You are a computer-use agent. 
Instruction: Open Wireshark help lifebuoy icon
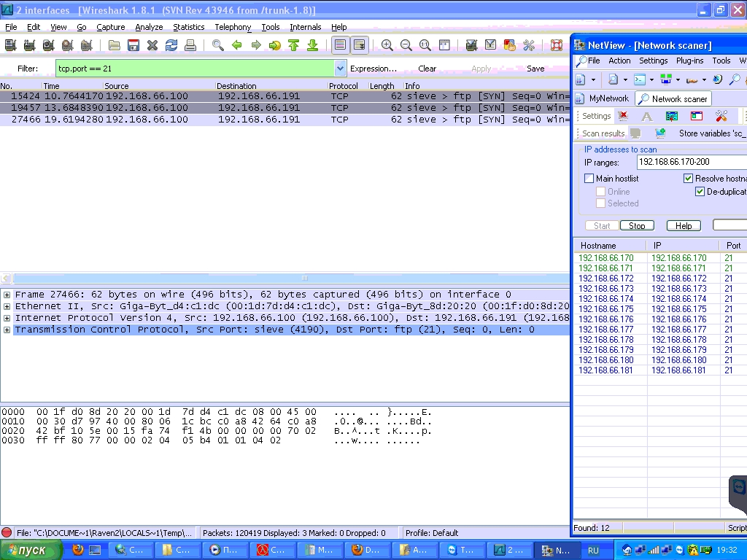point(556,45)
